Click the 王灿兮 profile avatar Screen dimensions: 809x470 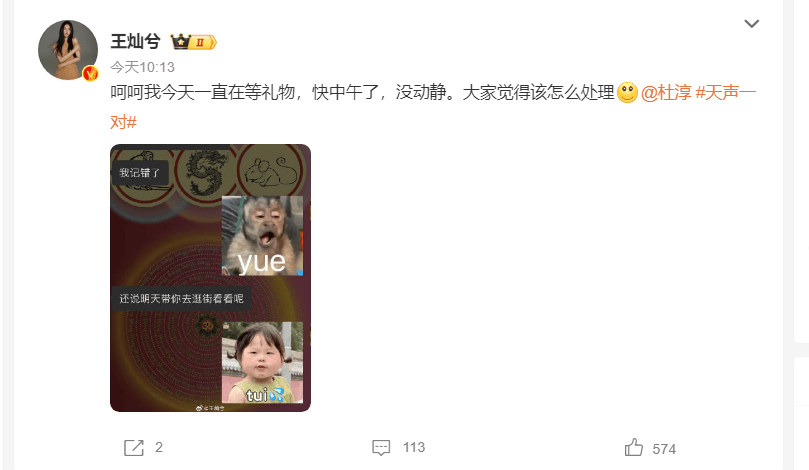pyautogui.click(x=68, y=50)
